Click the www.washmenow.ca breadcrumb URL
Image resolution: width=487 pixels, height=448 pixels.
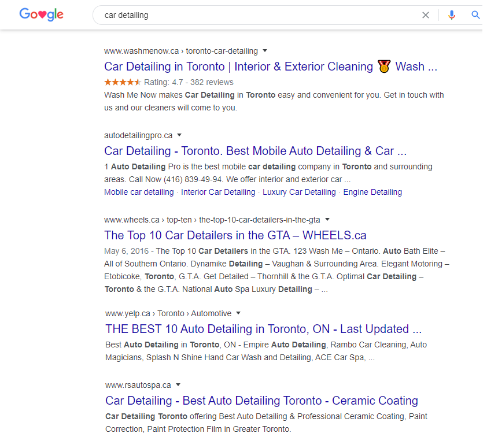[x=181, y=51]
